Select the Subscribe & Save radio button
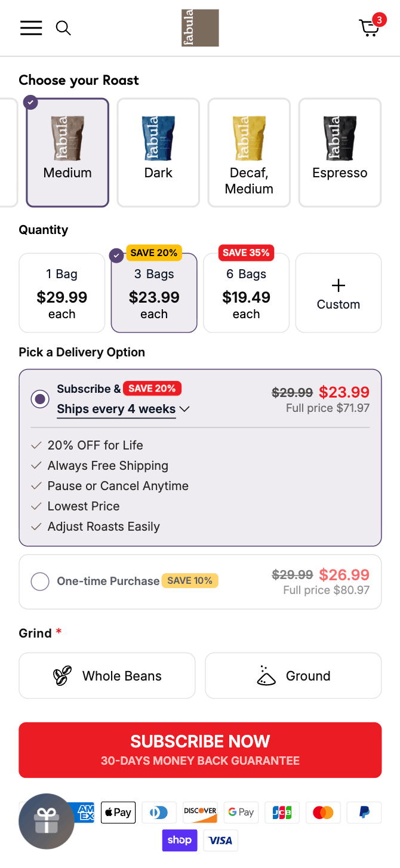Viewport: 400px width, 868px height. click(40, 399)
